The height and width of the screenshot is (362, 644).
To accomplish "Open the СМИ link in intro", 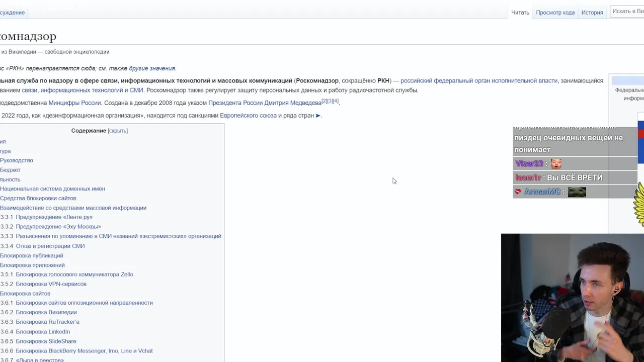I will (136, 90).
